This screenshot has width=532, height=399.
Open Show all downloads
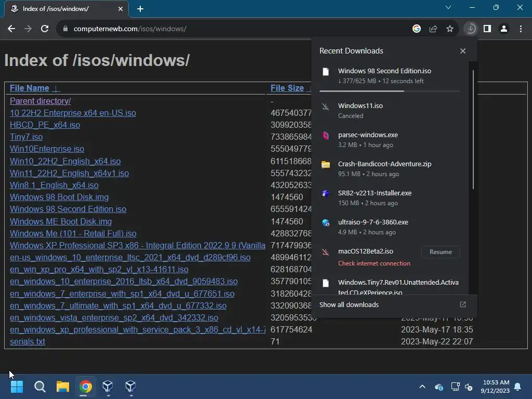[x=349, y=304]
